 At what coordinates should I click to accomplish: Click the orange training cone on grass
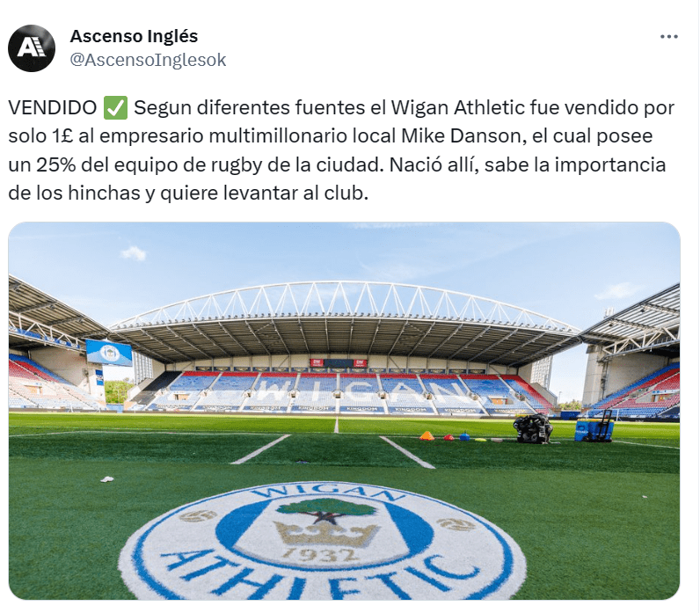[427, 435]
